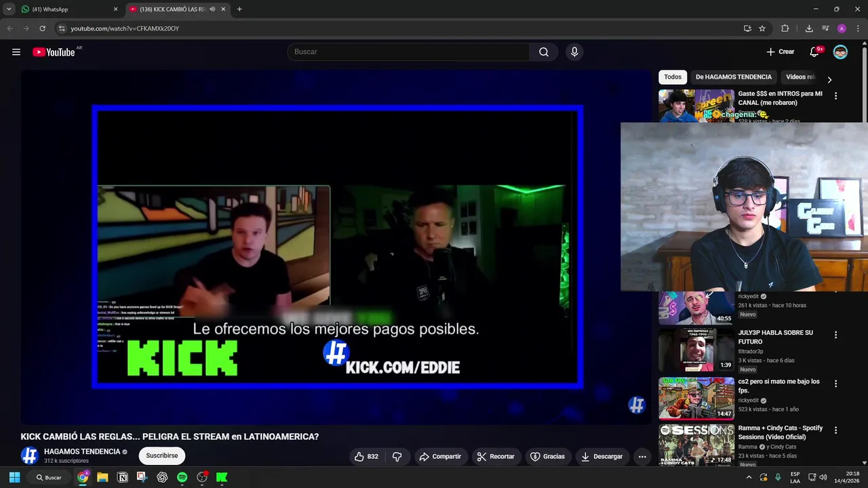
Task: Click the Recortar clip button
Action: click(x=496, y=457)
